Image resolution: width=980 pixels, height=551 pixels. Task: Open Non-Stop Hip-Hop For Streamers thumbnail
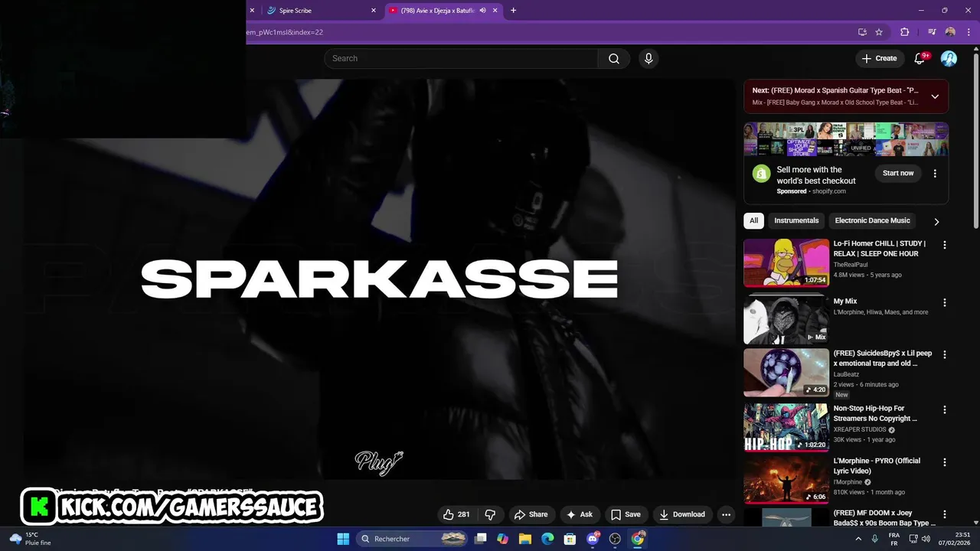pos(786,428)
